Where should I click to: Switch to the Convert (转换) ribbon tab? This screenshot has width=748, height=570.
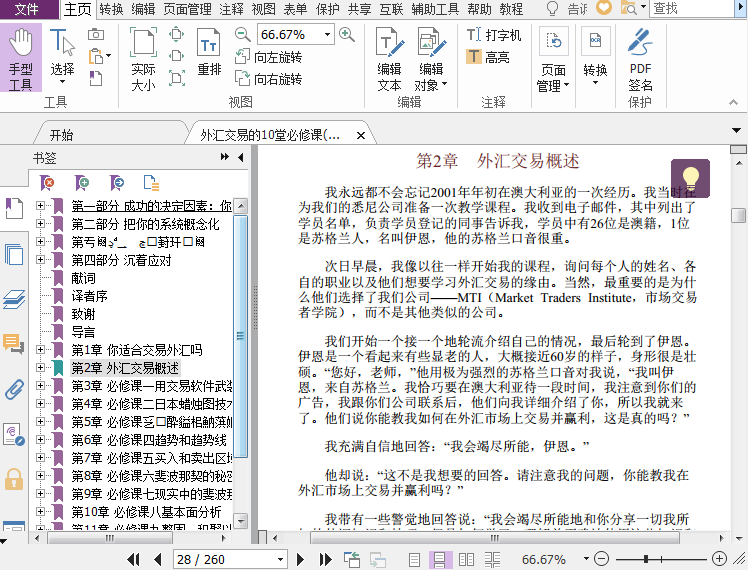click(112, 9)
